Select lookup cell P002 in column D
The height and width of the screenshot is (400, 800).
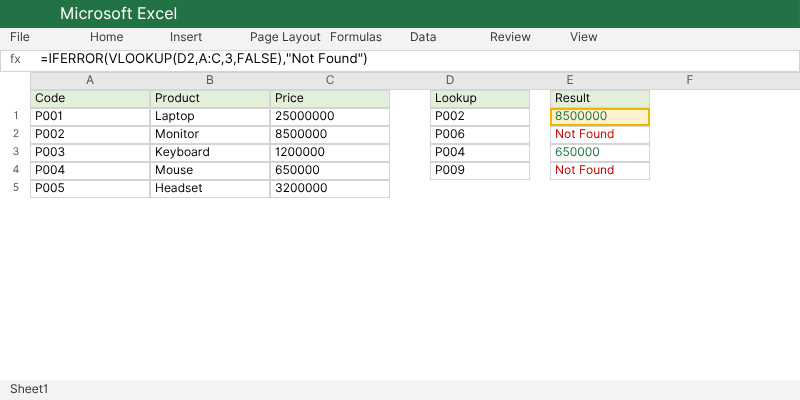[480, 117]
